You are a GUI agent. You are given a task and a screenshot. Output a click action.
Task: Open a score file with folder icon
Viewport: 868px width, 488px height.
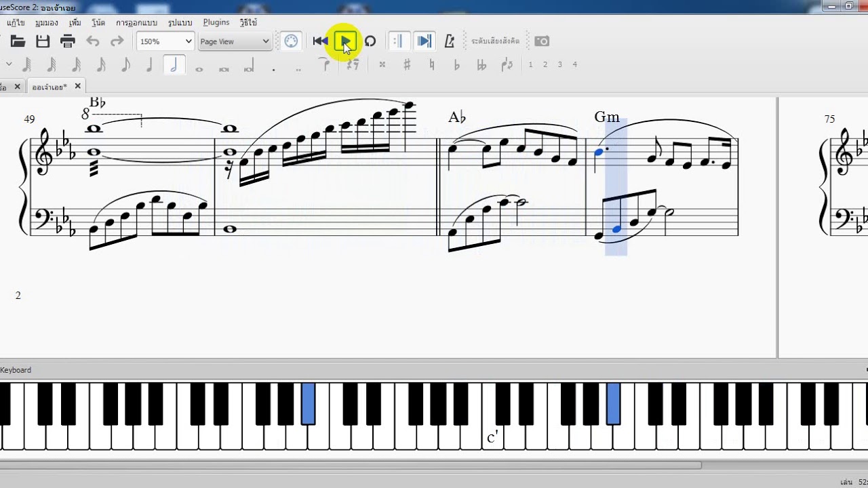[18, 41]
